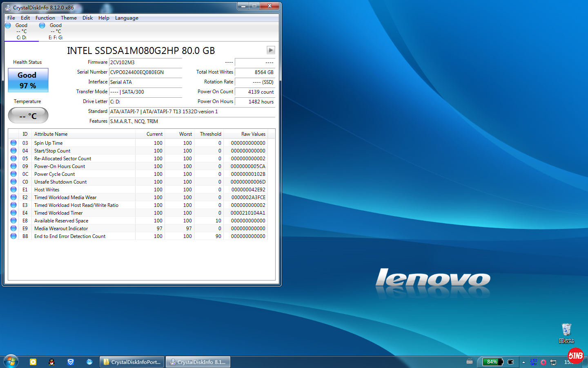The image size is (588, 368).
Task: Click the temperature display button
Action: 28,116
